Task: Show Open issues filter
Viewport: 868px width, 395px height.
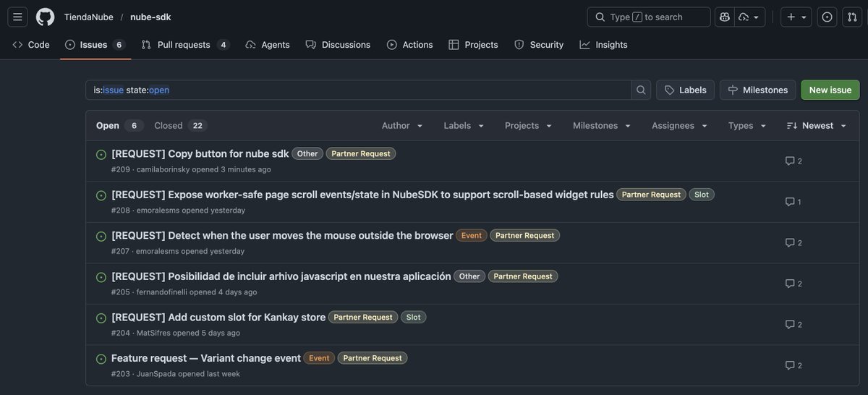Action: 119,126
